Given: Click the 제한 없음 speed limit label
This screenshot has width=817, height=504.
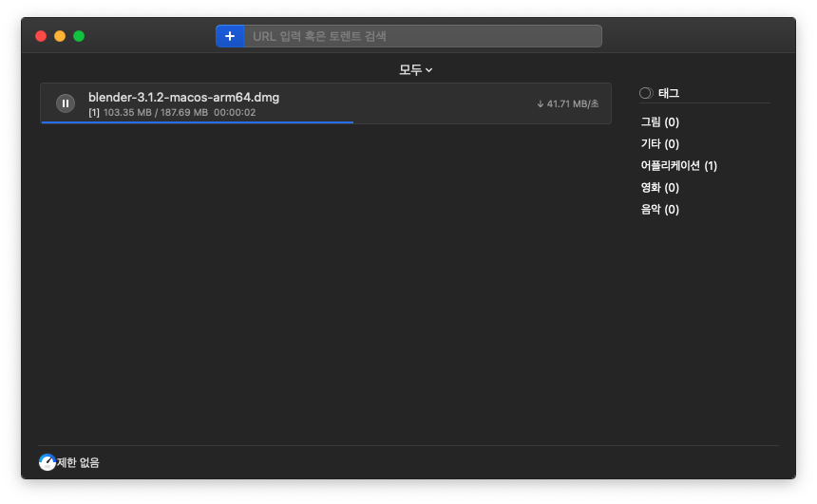Looking at the screenshot, I should click(x=78, y=462).
